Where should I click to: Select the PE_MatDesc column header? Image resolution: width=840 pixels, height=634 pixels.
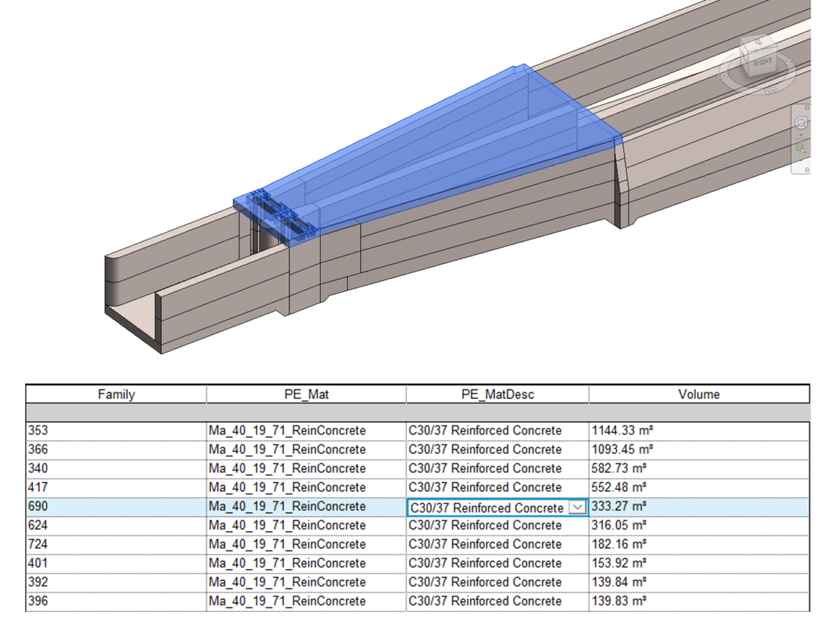click(x=497, y=395)
